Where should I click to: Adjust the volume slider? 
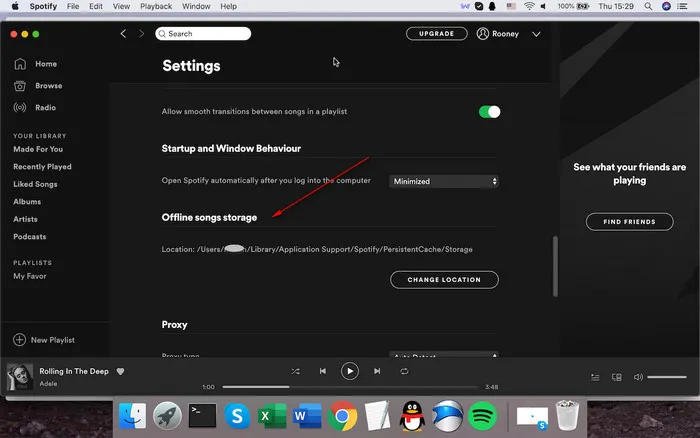point(667,377)
